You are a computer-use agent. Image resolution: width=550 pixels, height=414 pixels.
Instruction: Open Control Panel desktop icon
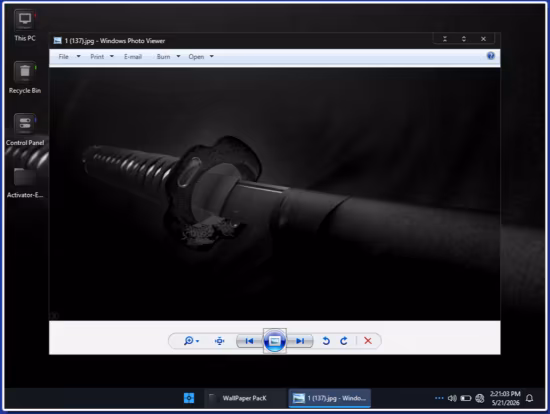tap(25, 129)
